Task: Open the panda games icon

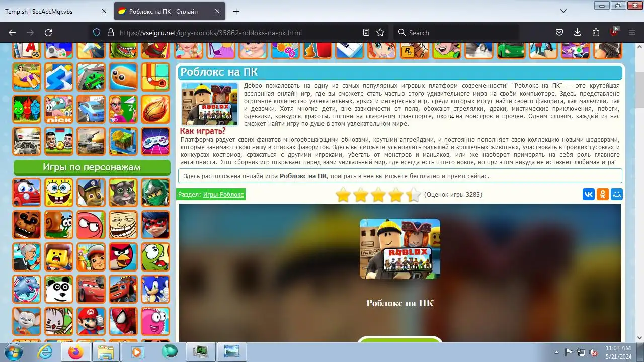Action: (x=59, y=289)
